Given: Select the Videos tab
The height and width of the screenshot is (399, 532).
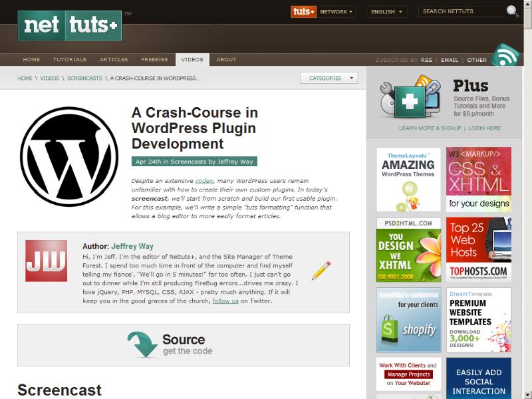Looking at the screenshot, I should [x=192, y=59].
